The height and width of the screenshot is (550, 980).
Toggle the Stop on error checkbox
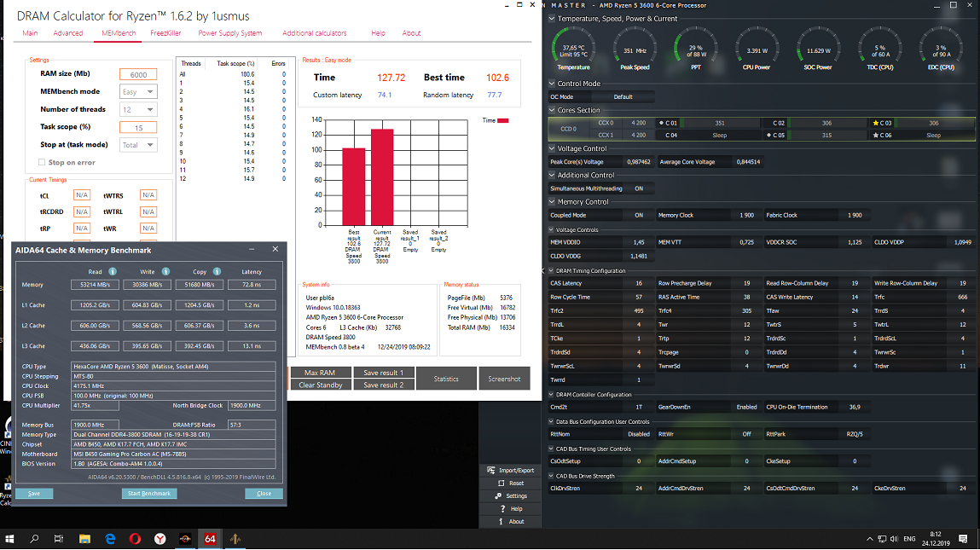[42, 163]
